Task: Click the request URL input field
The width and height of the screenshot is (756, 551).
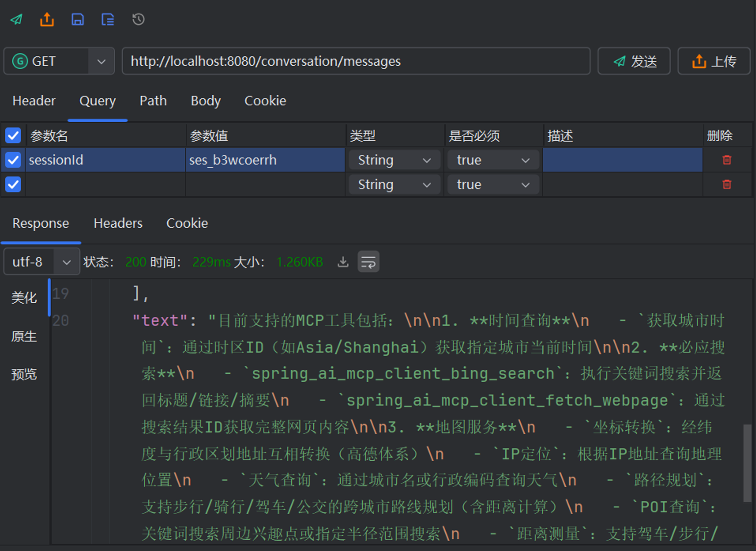Action: point(356,61)
